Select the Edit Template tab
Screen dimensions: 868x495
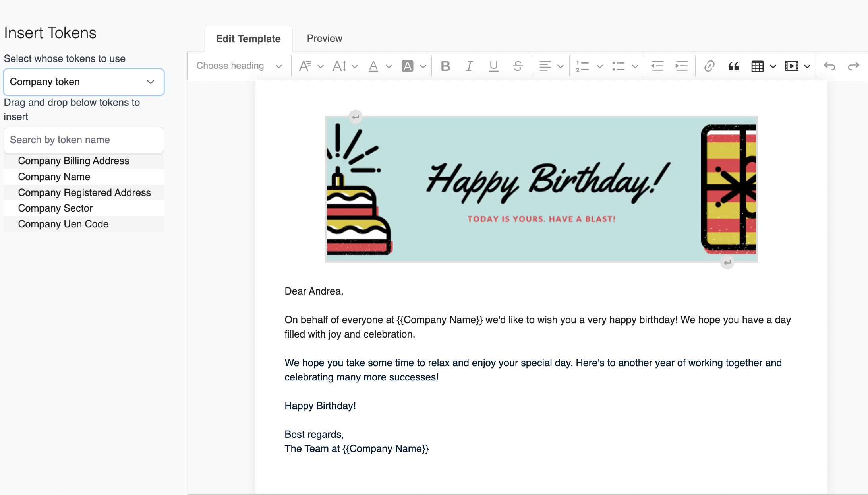(x=248, y=39)
